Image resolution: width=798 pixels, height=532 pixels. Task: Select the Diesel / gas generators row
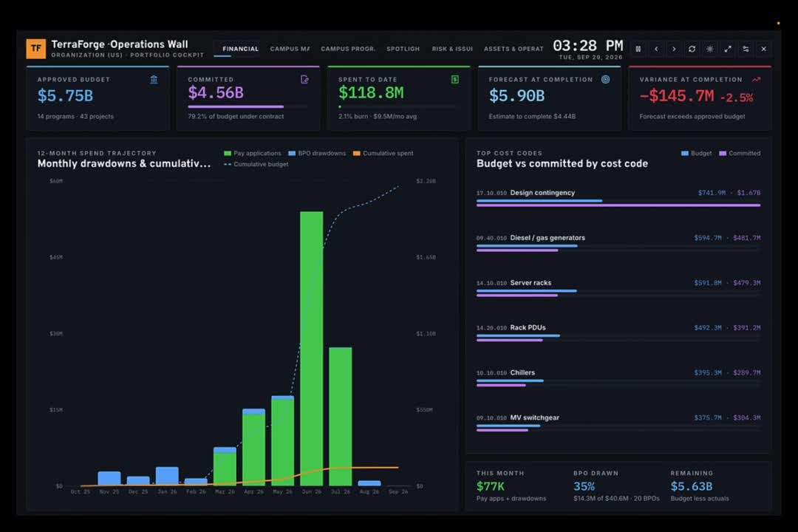click(x=618, y=243)
